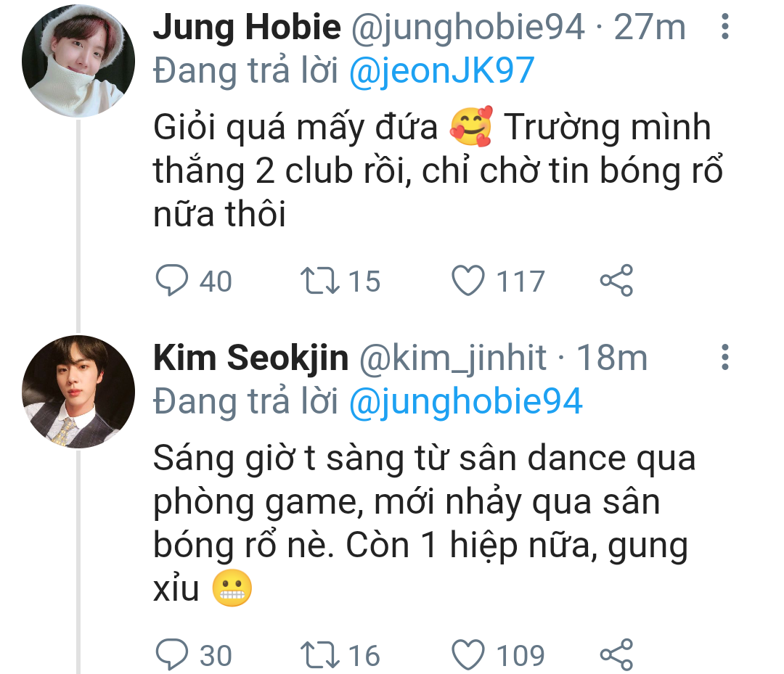Viewport: 784px width, 674px height.
Task: Open more options on Kim Seokjin's tweet
Action: tap(724, 358)
